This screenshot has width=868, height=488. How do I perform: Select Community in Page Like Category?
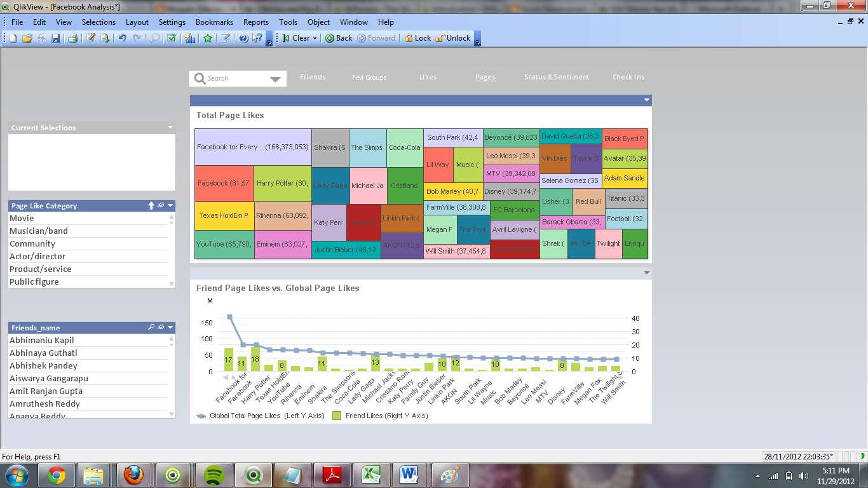[x=88, y=243]
